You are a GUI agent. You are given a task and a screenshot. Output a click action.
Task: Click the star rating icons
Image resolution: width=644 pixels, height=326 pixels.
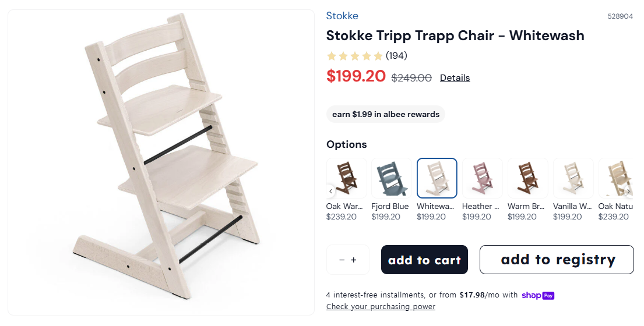click(x=354, y=56)
